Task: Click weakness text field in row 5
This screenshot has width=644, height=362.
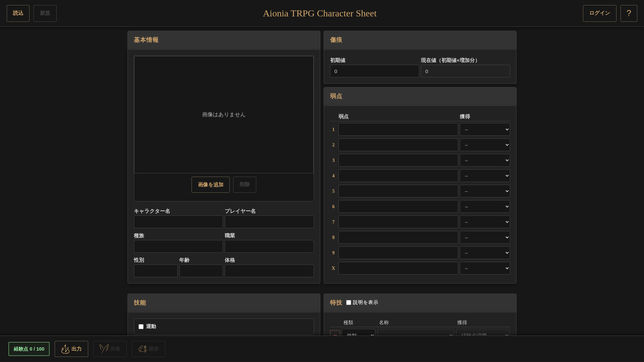Action: (x=398, y=191)
